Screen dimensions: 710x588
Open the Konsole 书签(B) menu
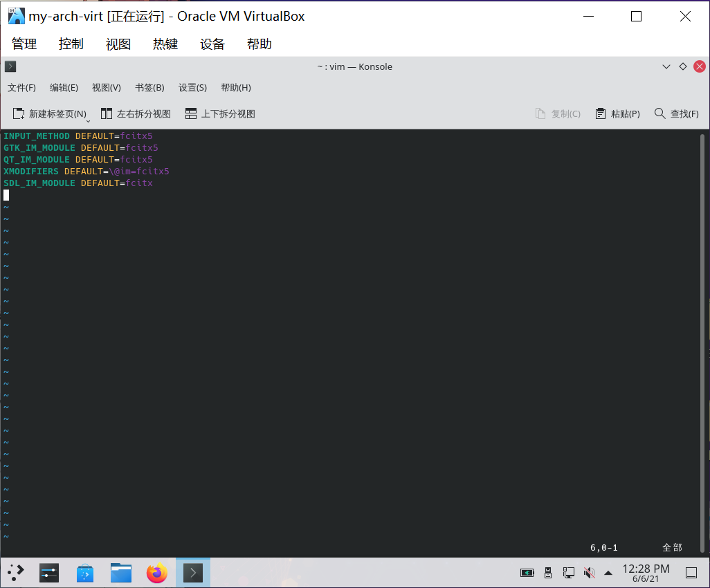pos(149,87)
